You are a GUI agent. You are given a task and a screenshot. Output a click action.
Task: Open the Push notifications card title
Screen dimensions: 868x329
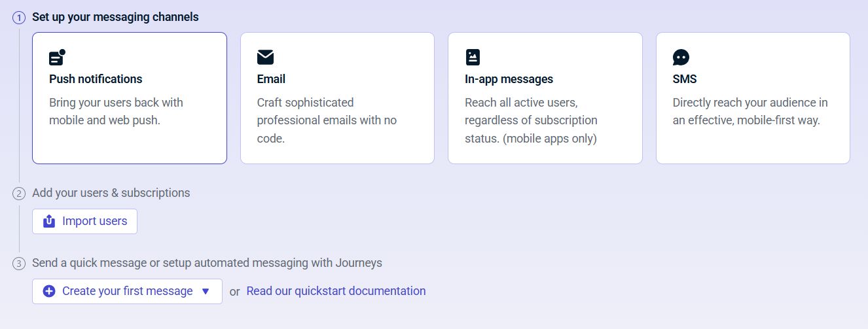click(x=96, y=79)
